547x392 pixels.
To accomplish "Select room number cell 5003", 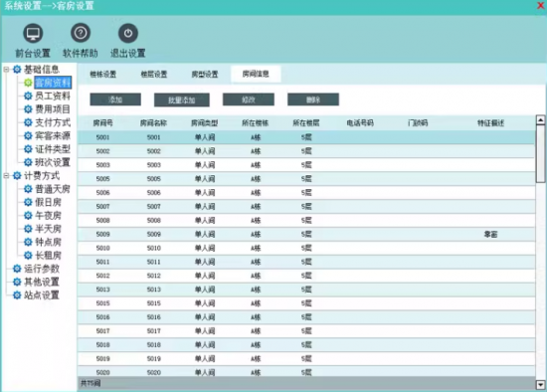I will click(102, 165).
